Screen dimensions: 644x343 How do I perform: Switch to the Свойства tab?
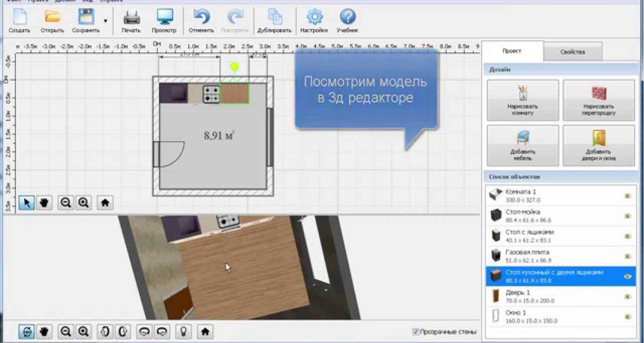pyautogui.click(x=573, y=52)
